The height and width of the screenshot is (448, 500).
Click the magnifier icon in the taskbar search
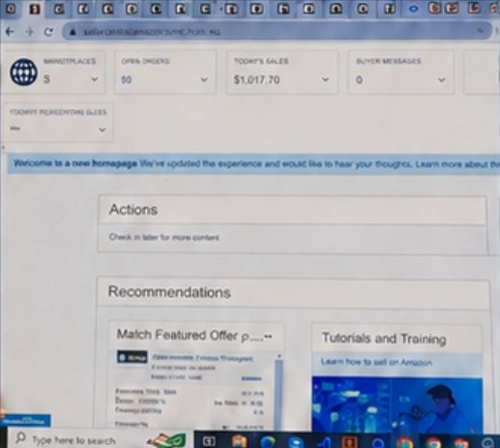point(20,438)
